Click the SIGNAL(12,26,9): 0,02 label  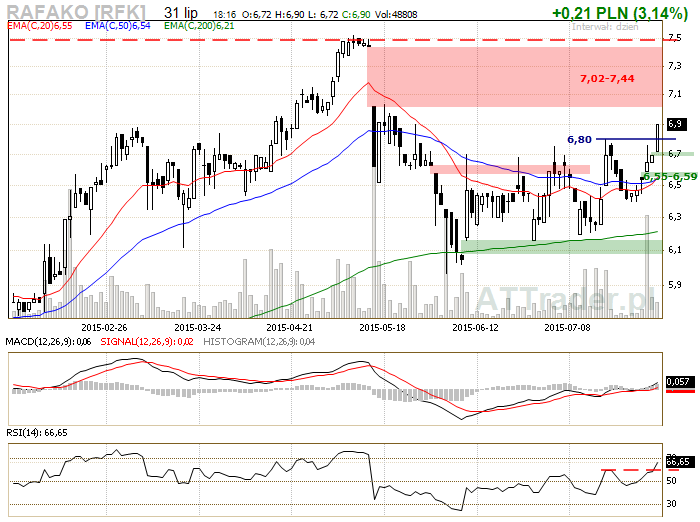point(147,342)
